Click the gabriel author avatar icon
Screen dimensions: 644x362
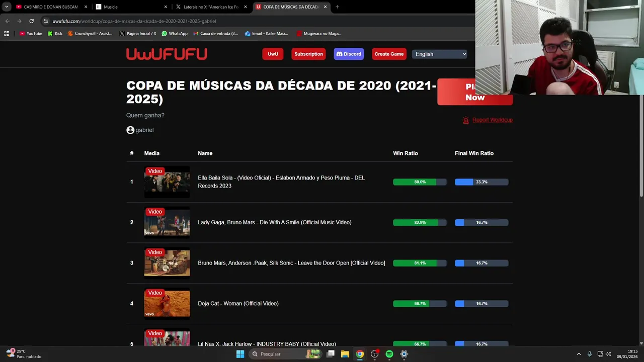[130, 130]
